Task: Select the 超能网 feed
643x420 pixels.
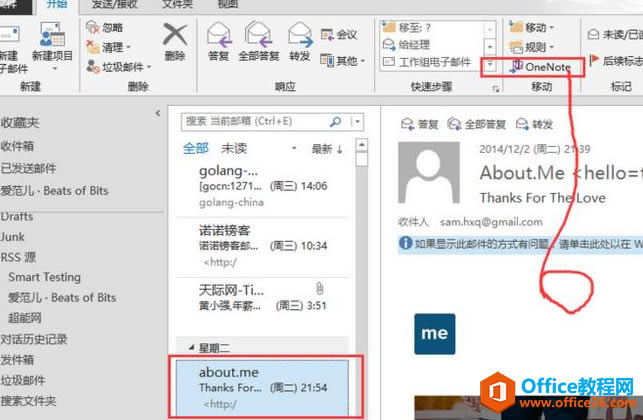Action: coord(25,318)
